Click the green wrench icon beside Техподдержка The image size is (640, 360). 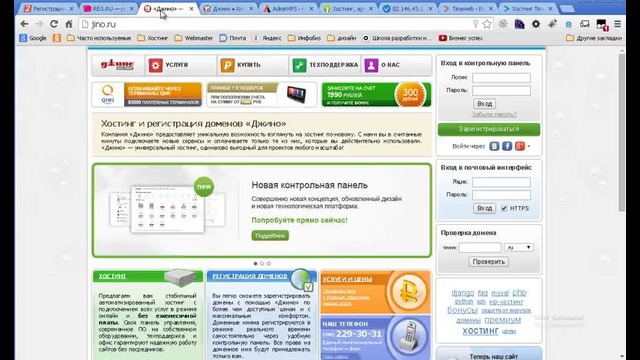(299, 65)
